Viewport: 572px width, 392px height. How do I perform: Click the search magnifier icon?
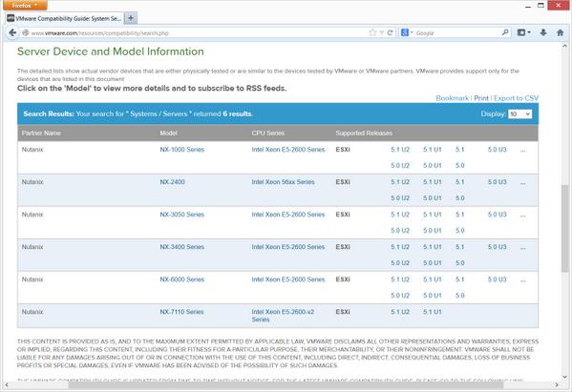click(x=505, y=32)
